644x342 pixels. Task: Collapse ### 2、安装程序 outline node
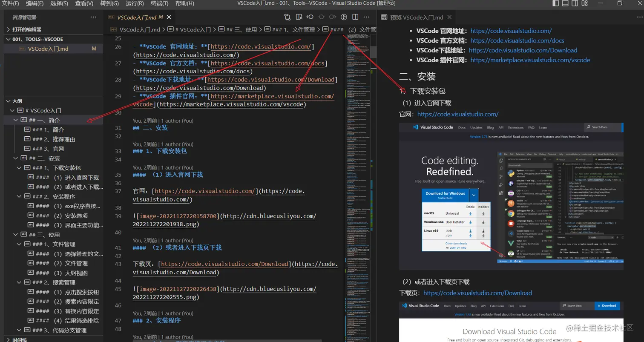click(19, 196)
